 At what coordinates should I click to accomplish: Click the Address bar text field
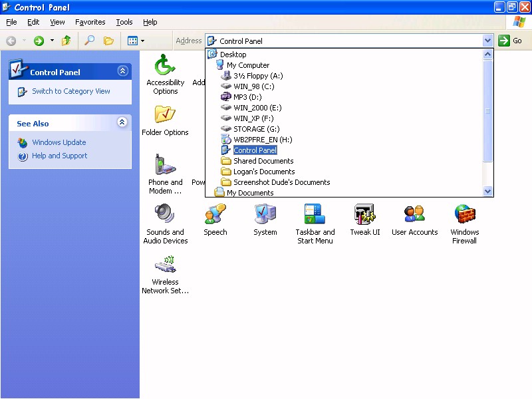tap(344, 41)
